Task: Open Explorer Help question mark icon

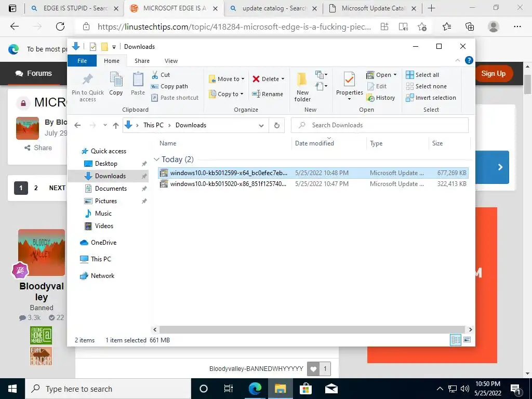Action: pos(469,60)
